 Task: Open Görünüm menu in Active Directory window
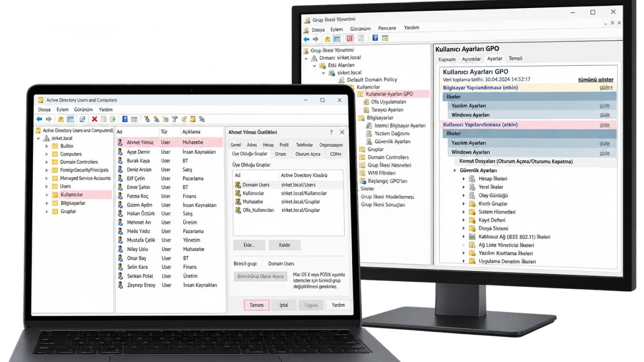[84, 110]
